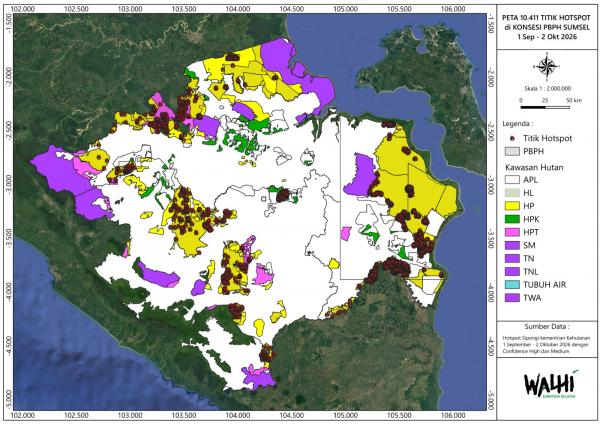Select the 'Legenda :' heading
This screenshot has height=424, width=600.
click(x=517, y=124)
